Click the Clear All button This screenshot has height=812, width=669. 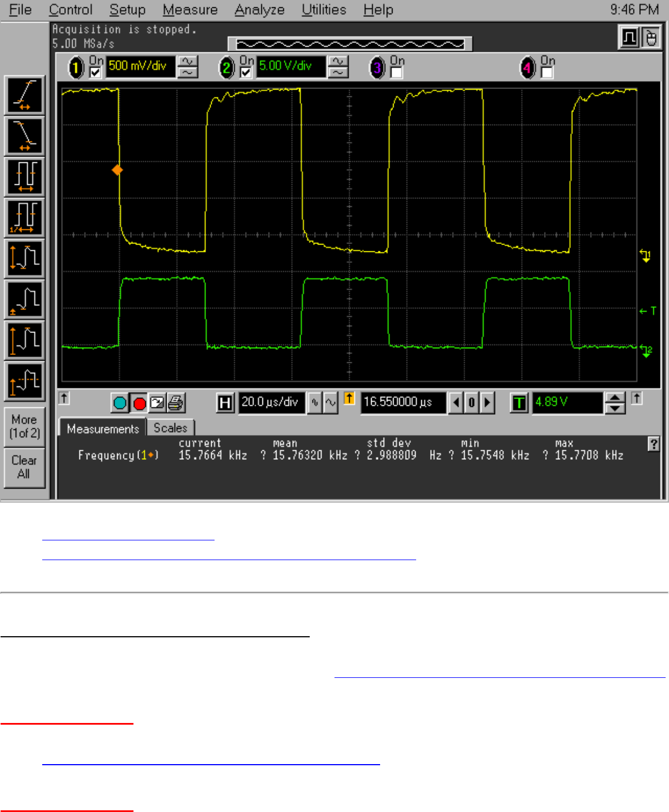coord(25,467)
